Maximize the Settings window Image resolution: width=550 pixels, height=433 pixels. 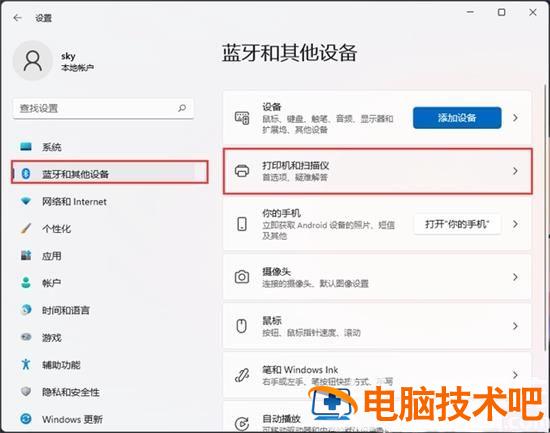click(x=502, y=12)
